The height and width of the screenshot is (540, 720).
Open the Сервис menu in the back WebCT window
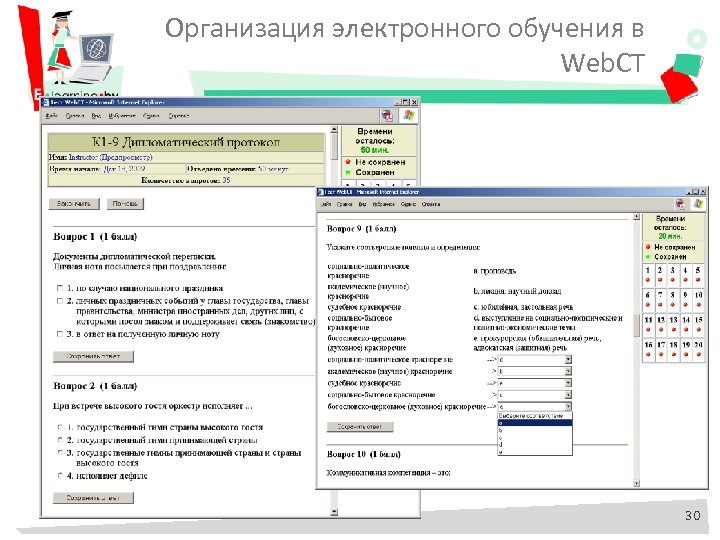(x=151, y=116)
